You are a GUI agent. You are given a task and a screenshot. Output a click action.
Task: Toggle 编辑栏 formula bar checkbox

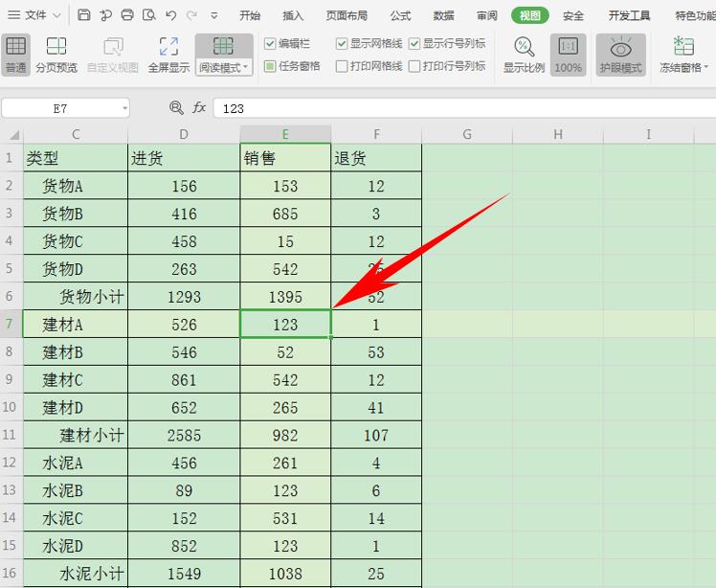click(x=269, y=44)
